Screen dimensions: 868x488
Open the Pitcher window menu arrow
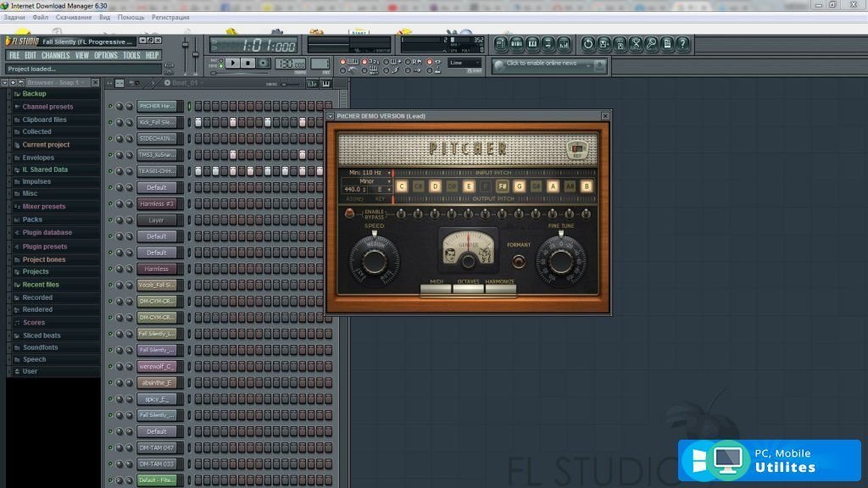[x=331, y=116]
